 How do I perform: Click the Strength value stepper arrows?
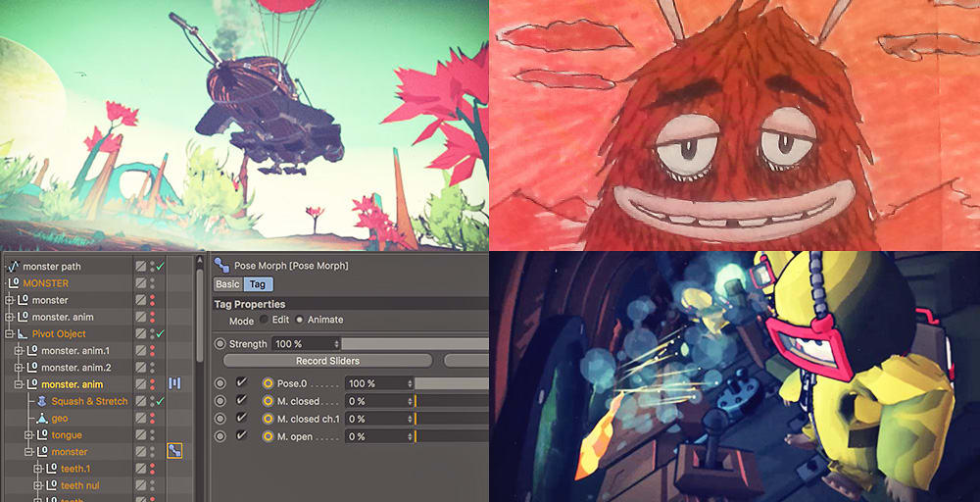pos(337,344)
